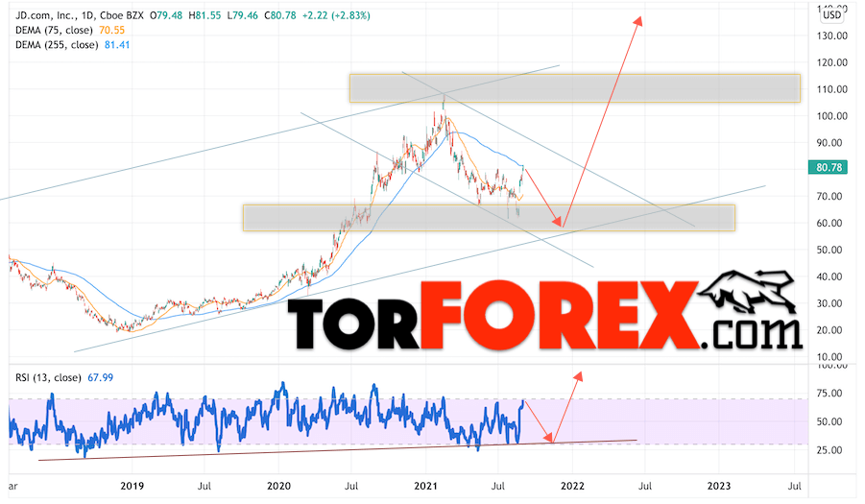Click the 30.00 price axis label
This screenshot has width=865, height=504.
point(829,303)
